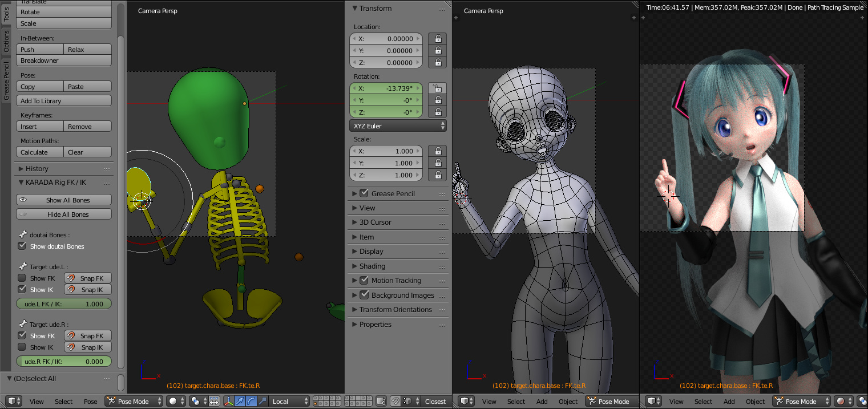The width and height of the screenshot is (868, 409).
Task: Click Rotation X value field -13.739°
Action: coord(386,88)
